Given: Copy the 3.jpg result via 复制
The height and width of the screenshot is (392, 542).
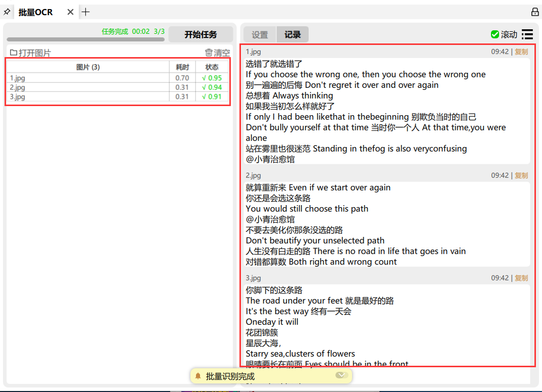Looking at the screenshot, I should (521, 278).
